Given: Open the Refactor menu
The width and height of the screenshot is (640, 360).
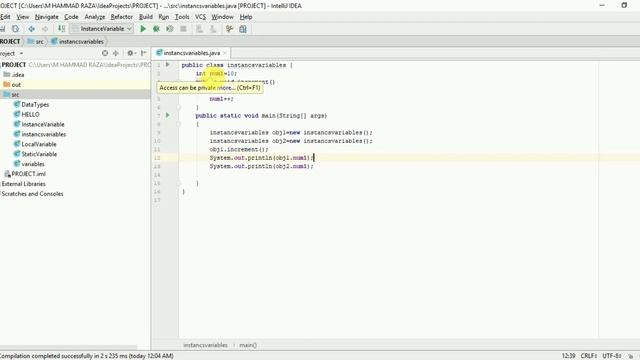Looking at the screenshot, I should point(122,17).
